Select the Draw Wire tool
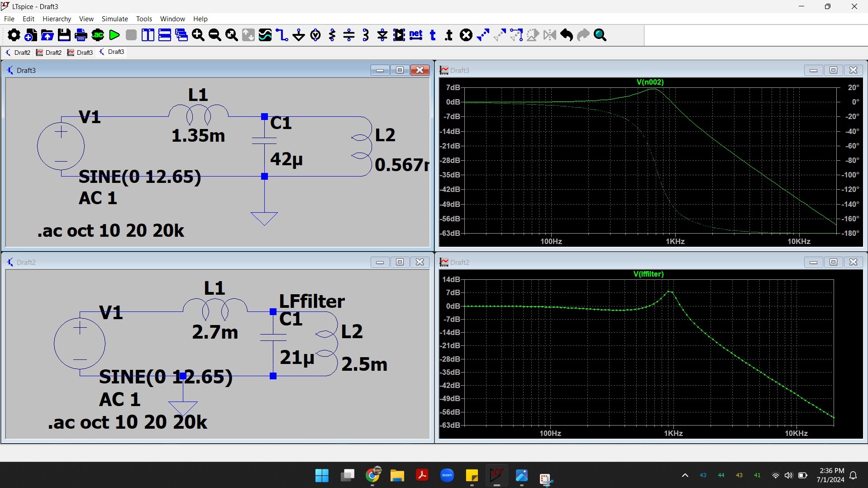868x488 pixels. pyautogui.click(x=282, y=35)
